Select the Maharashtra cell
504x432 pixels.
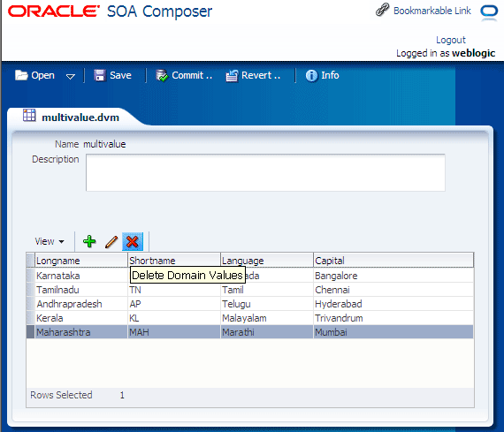click(x=81, y=332)
